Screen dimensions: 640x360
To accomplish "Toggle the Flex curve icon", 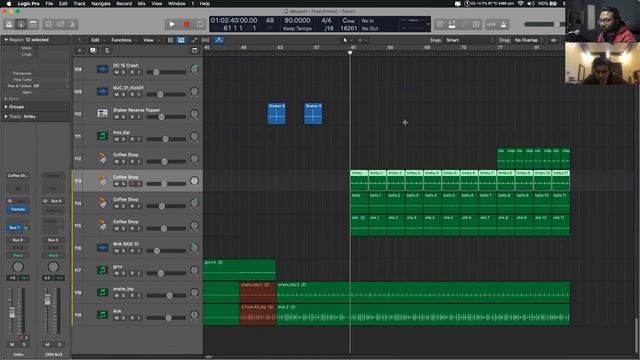I will tap(194, 40).
